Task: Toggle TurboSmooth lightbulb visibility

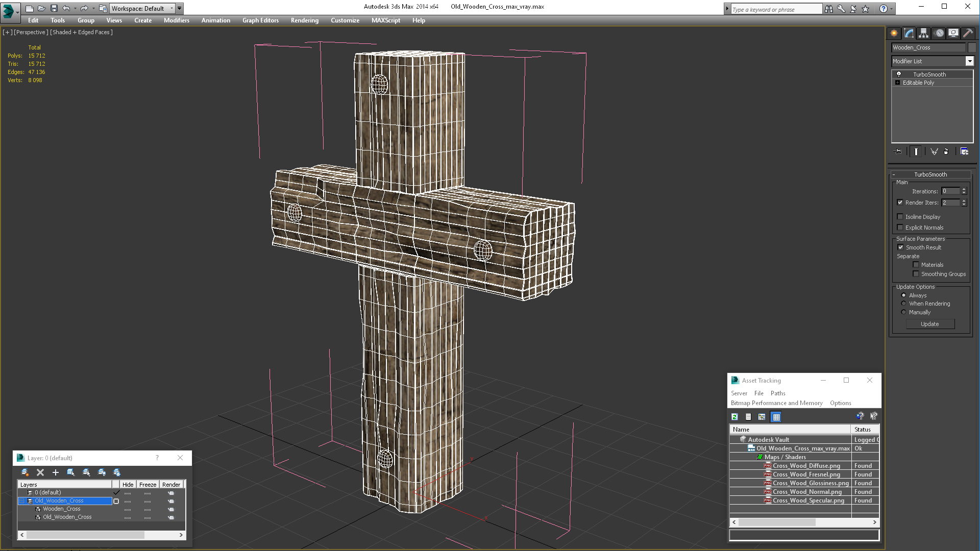Action: (899, 74)
